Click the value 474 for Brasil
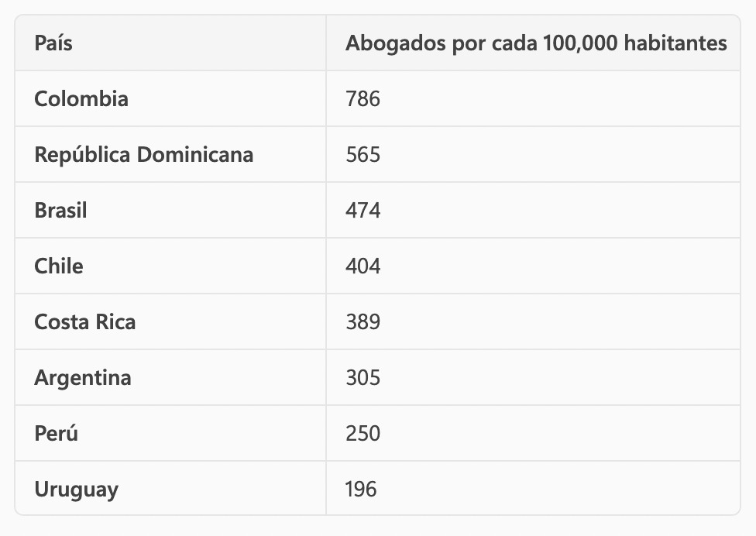756x536 pixels. [x=363, y=210]
